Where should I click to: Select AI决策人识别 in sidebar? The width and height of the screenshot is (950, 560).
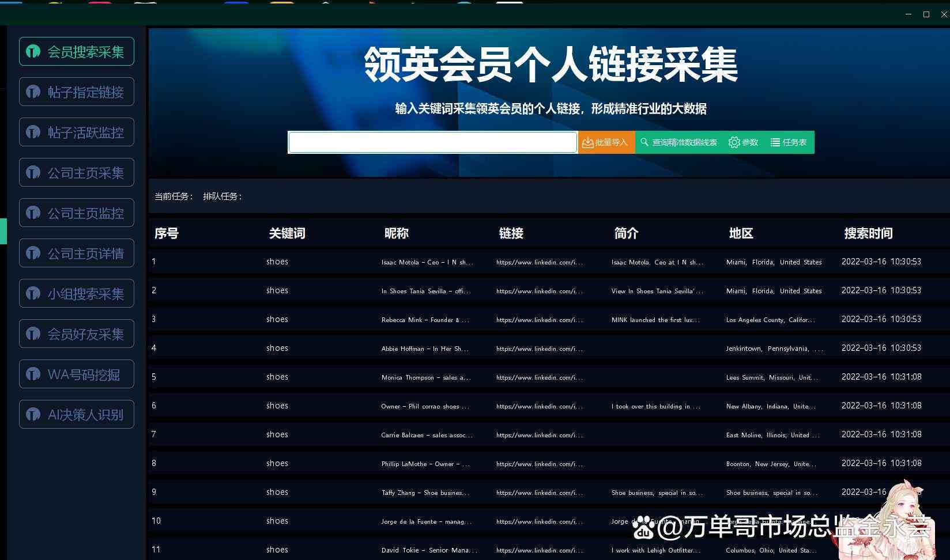click(77, 414)
